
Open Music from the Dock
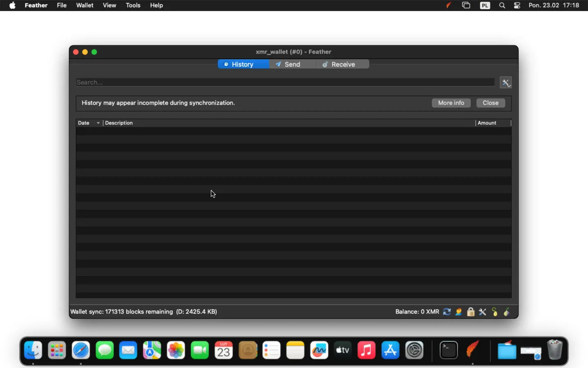click(x=367, y=350)
